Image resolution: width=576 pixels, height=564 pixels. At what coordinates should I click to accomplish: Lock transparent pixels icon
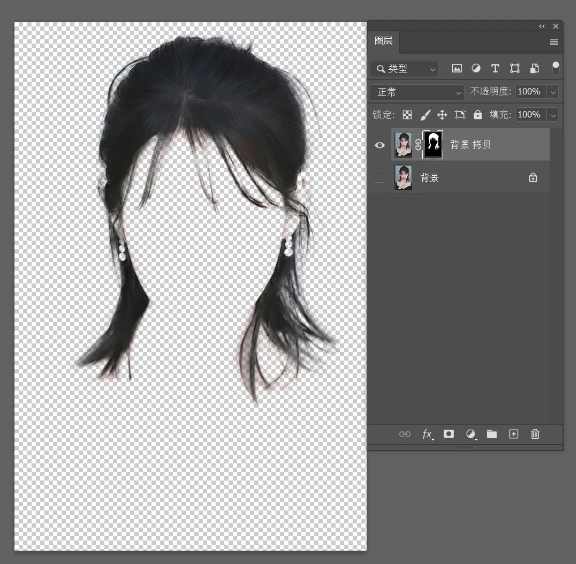407,115
